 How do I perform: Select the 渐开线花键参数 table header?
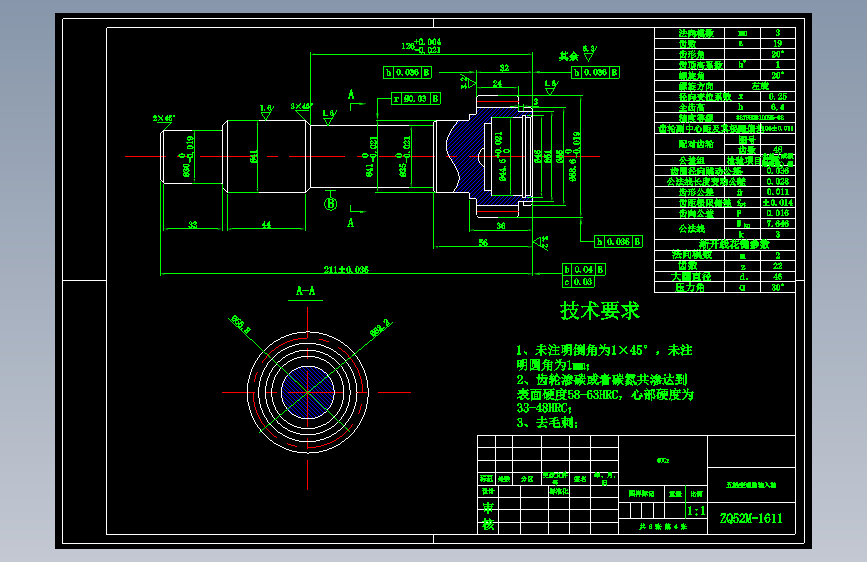pos(734,244)
